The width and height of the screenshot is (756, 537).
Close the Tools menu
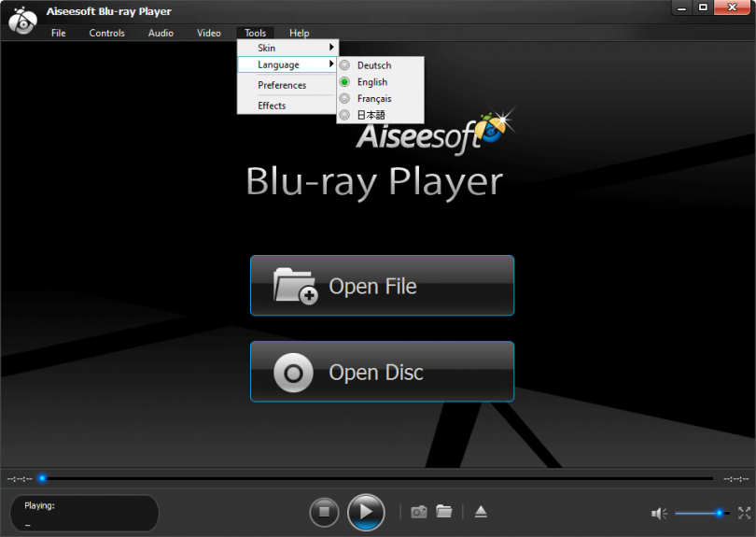[255, 33]
